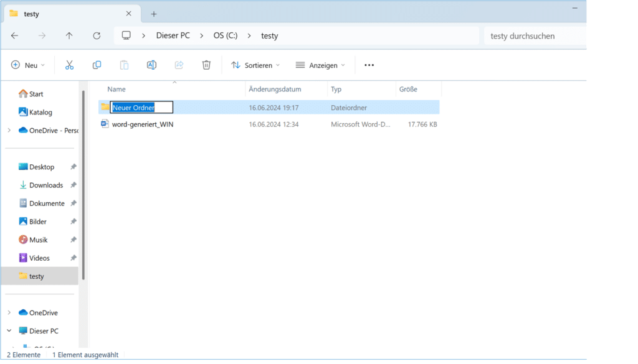This screenshot has height=364, width=638.
Task: Open Downloads in the navigation pane
Action: [40, 185]
